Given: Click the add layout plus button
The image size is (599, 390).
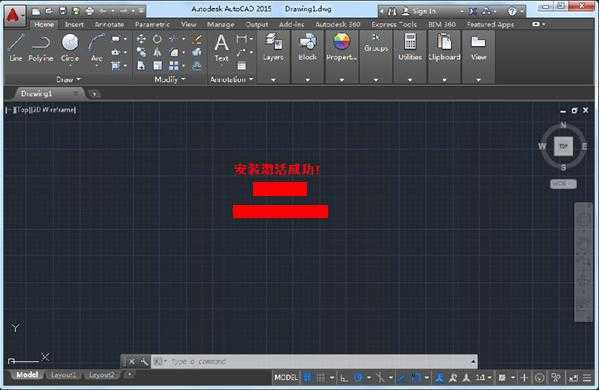Looking at the screenshot, I should tap(130, 374).
